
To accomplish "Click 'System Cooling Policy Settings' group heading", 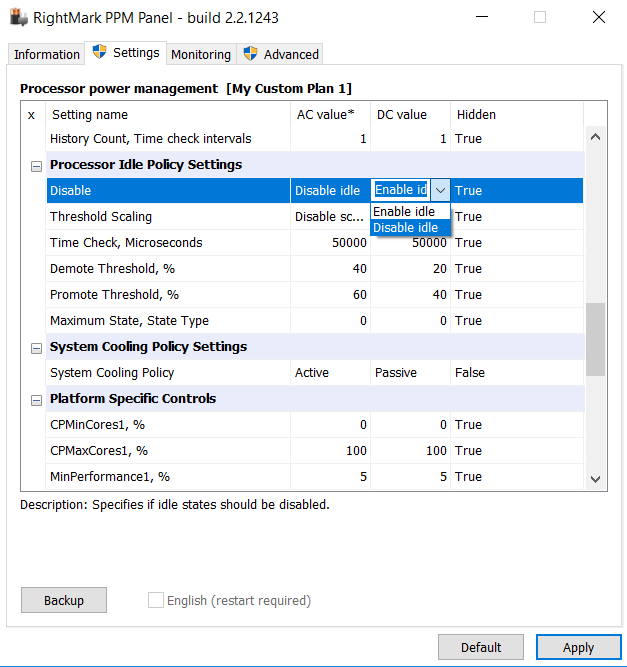I will (x=148, y=347).
